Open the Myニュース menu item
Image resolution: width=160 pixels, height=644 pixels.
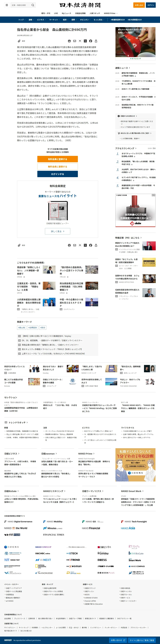pyautogui.click(x=66, y=13)
